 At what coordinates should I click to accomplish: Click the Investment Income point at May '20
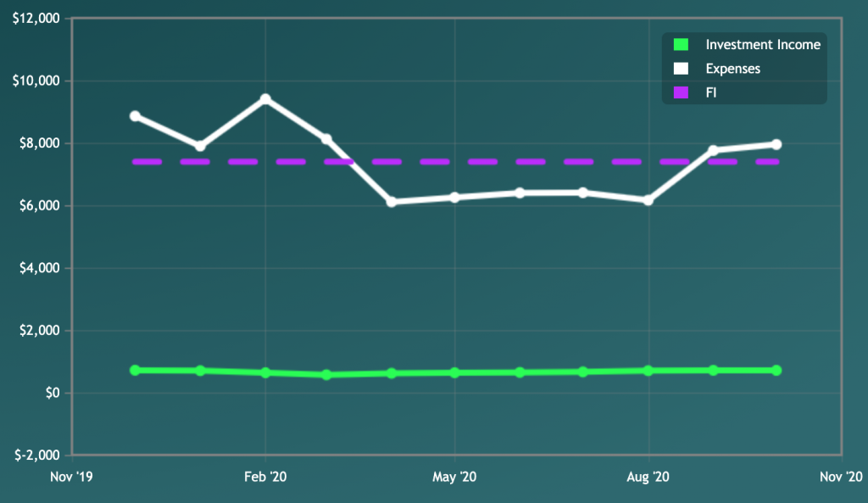[x=455, y=372]
